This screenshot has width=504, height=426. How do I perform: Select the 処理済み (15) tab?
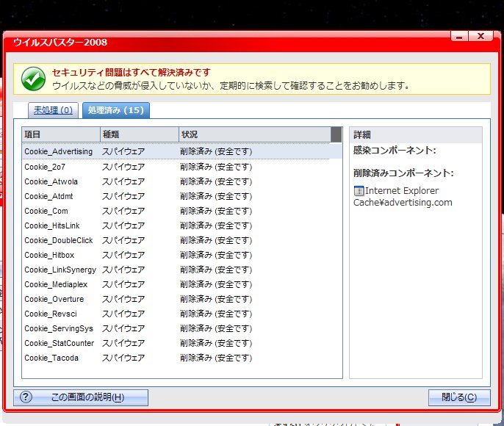116,110
